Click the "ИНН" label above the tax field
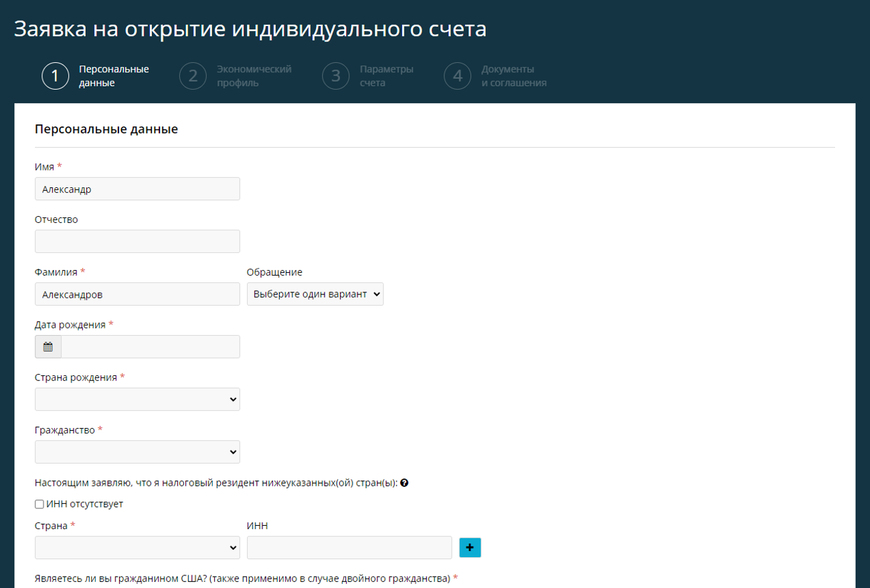The width and height of the screenshot is (870, 588). (x=258, y=526)
